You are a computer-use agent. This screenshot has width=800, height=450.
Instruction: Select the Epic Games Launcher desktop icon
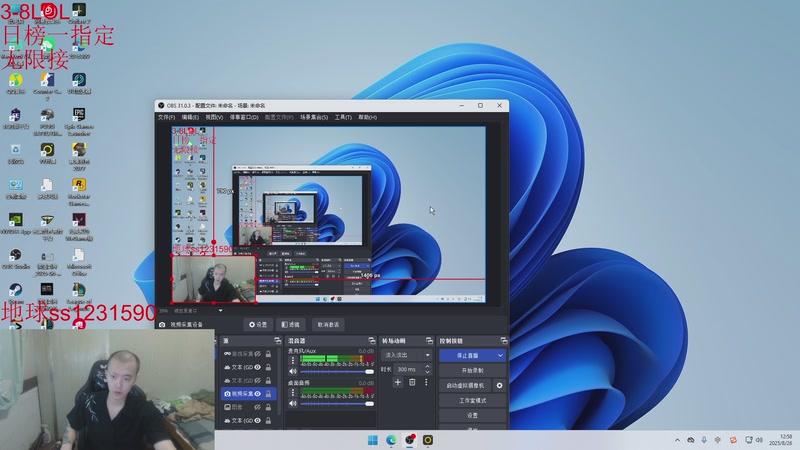pos(79,121)
